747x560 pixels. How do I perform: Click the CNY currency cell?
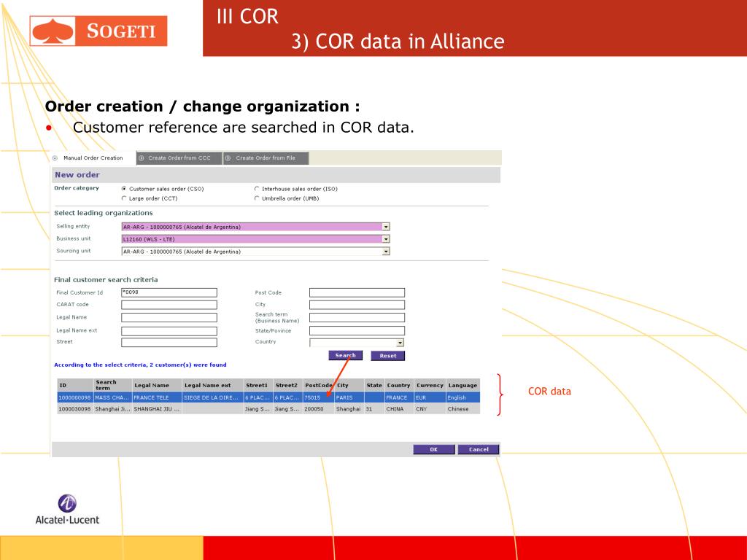pos(430,409)
